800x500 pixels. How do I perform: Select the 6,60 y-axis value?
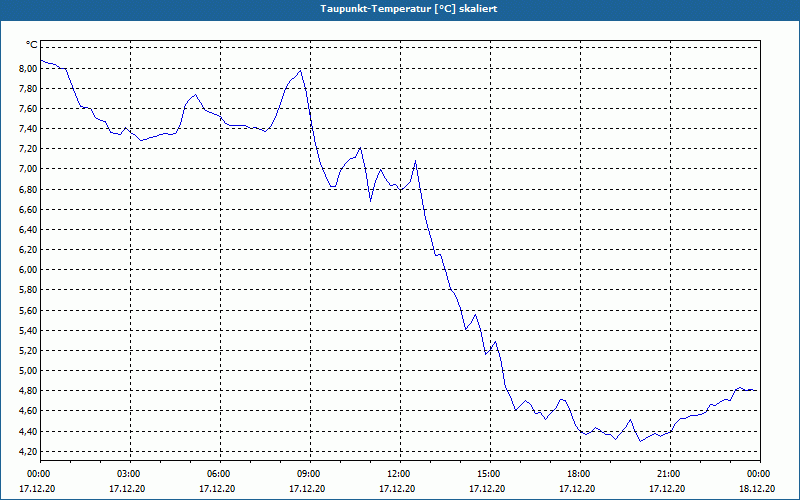28,209
